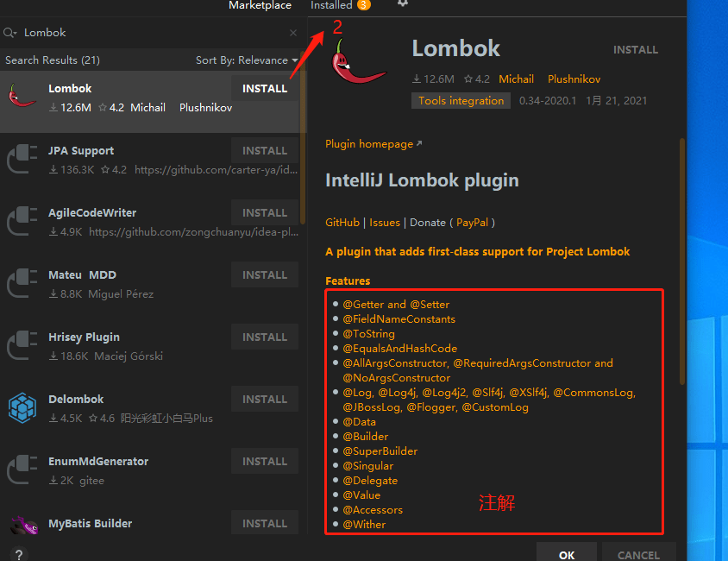Install the AgileCodeWriter plugin
Image resolution: width=728 pixels, height=561 pixels.
point(265,212)
